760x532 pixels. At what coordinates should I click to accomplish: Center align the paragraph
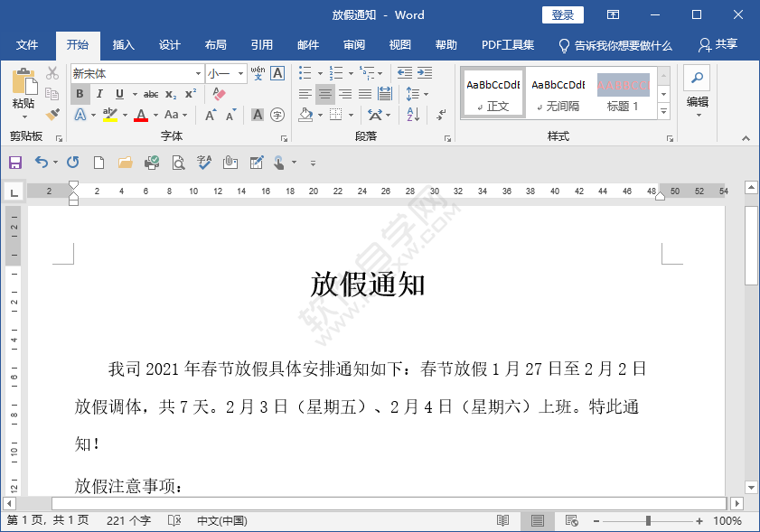tap(325, 93)
